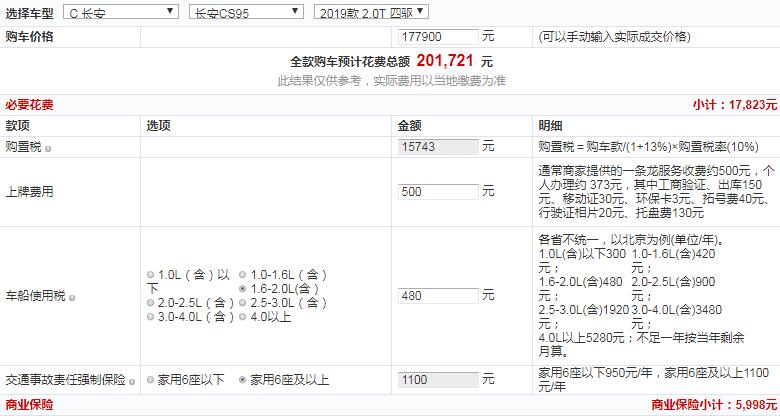Click the 上牌费用 amount field 500
The image size is (780, 416).
tap(438, 192)
